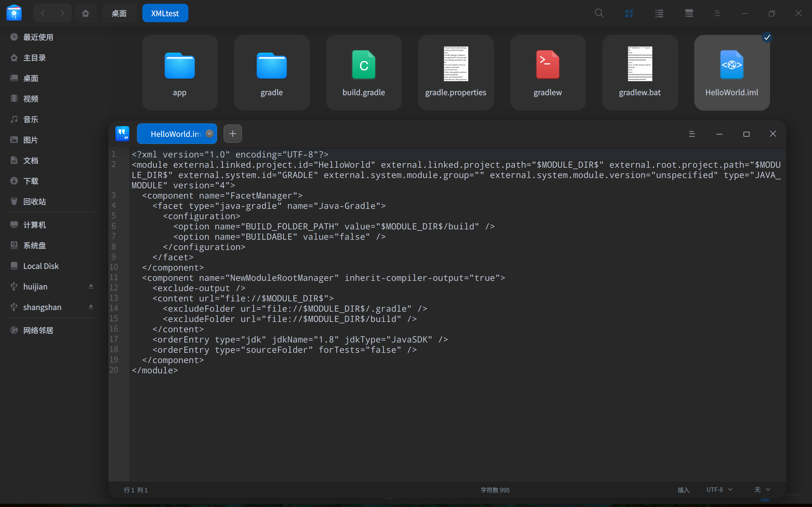Viewport: 812px width, 507px height.
Task: Switch to list view mode
Action: (x=659, y=14)
